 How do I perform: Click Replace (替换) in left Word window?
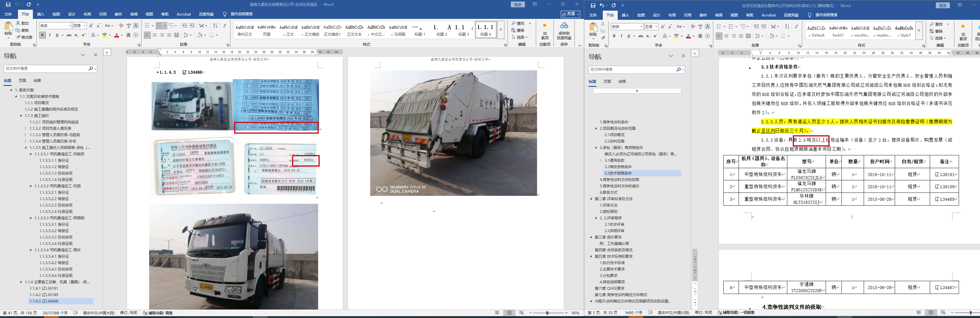click(518, 30)
